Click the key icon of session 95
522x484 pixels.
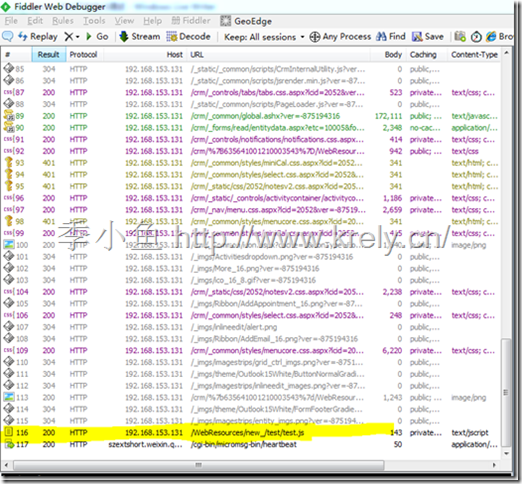[8, 186]
